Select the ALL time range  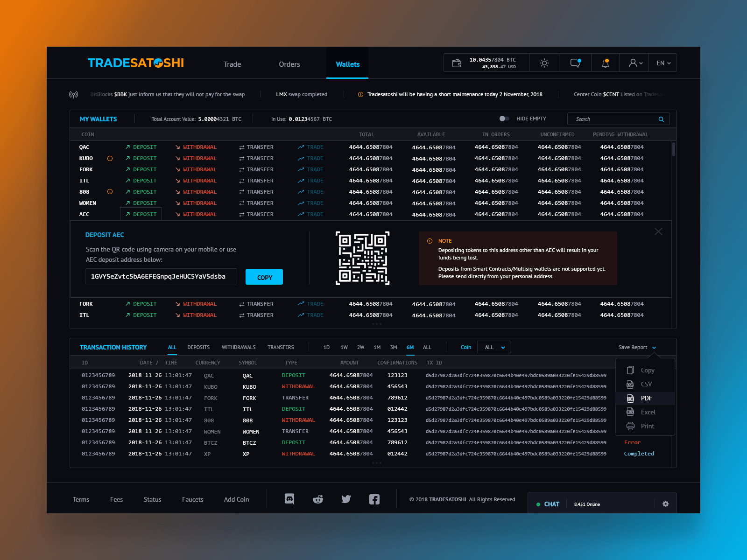(427, 347)
